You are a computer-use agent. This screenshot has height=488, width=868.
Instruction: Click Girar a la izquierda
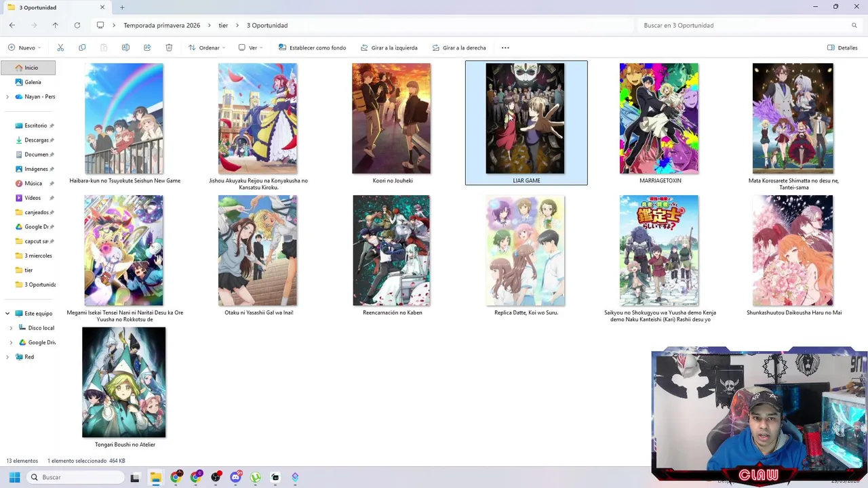click(389, 47)
